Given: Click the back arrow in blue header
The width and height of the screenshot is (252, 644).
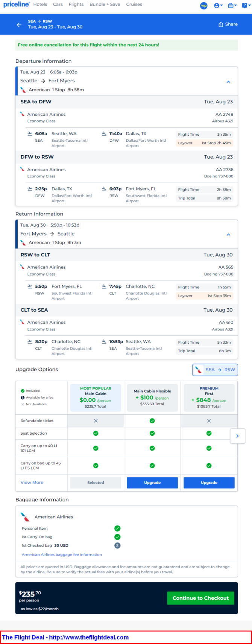Looking at the screenshot, I should tap(19, 25).
